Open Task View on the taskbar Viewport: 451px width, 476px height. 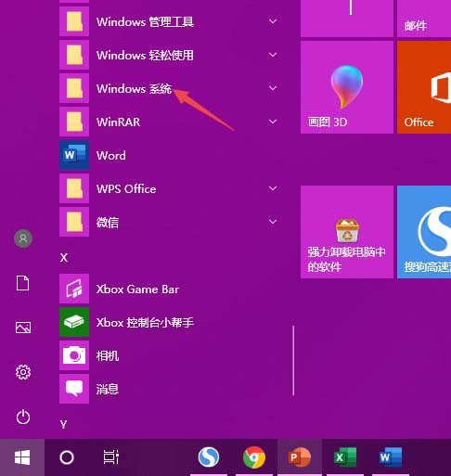click(111, 457)
